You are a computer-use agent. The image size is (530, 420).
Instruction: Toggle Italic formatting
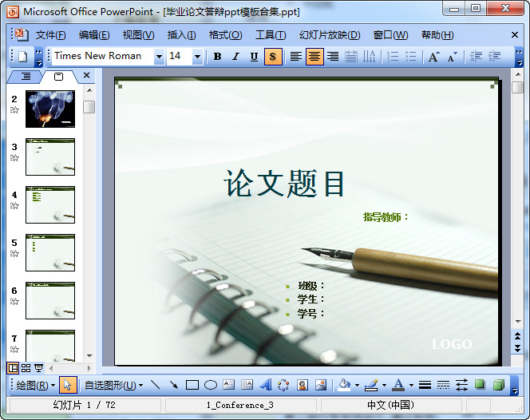[235, 57]
